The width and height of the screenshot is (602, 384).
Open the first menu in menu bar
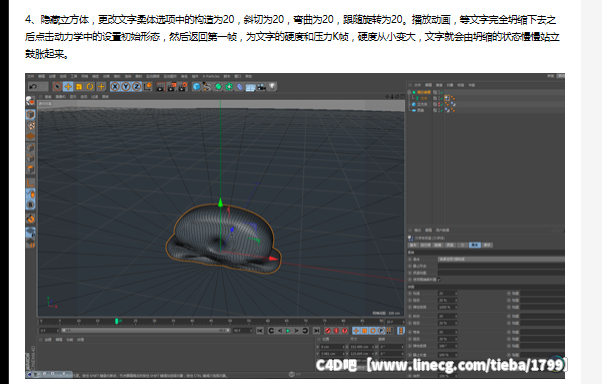coord(30,76)
